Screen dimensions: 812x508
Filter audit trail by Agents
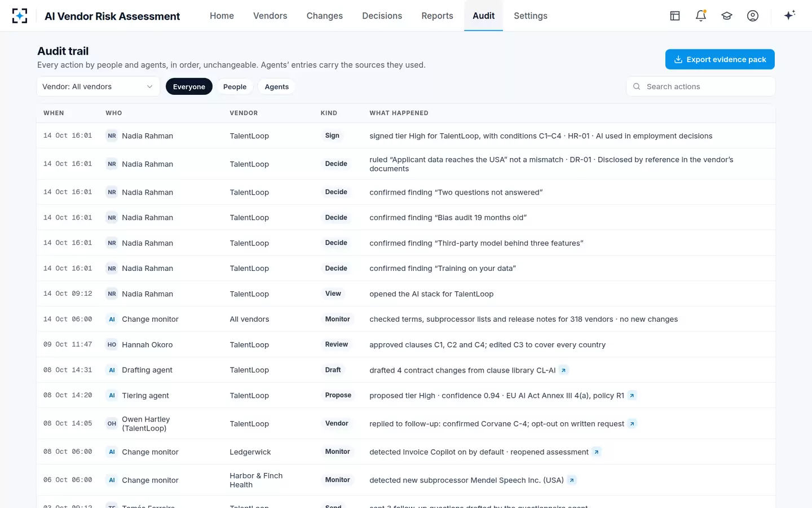pos(276,86)
